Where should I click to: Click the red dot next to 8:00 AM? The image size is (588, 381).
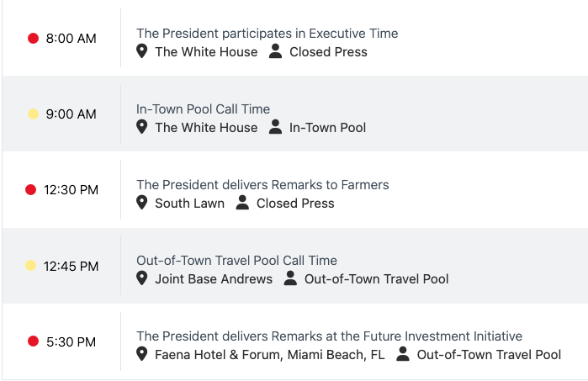coord(34,39)
